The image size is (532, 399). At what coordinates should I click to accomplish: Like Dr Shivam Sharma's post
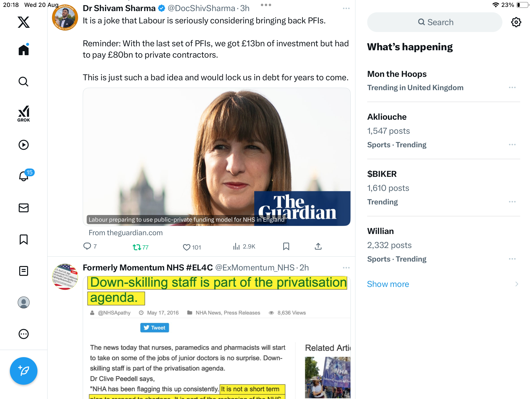192,247
